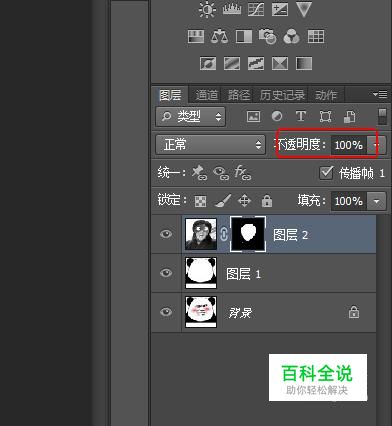The height and width of the screenshot is (426, 392).
Task: Open the 填充 slider arrow
Action: pyautogui.click(x=377, y=201)
